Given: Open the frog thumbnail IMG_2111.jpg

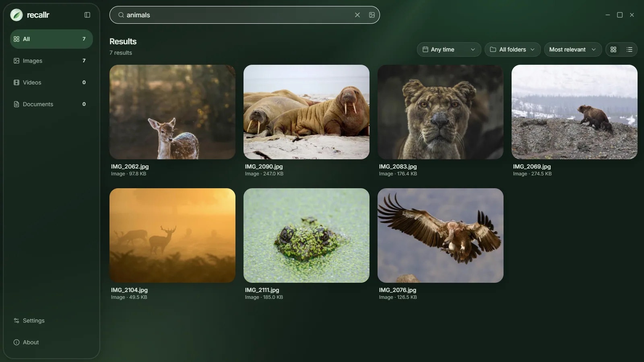Looking at the screenshot, I should point(306,235).
